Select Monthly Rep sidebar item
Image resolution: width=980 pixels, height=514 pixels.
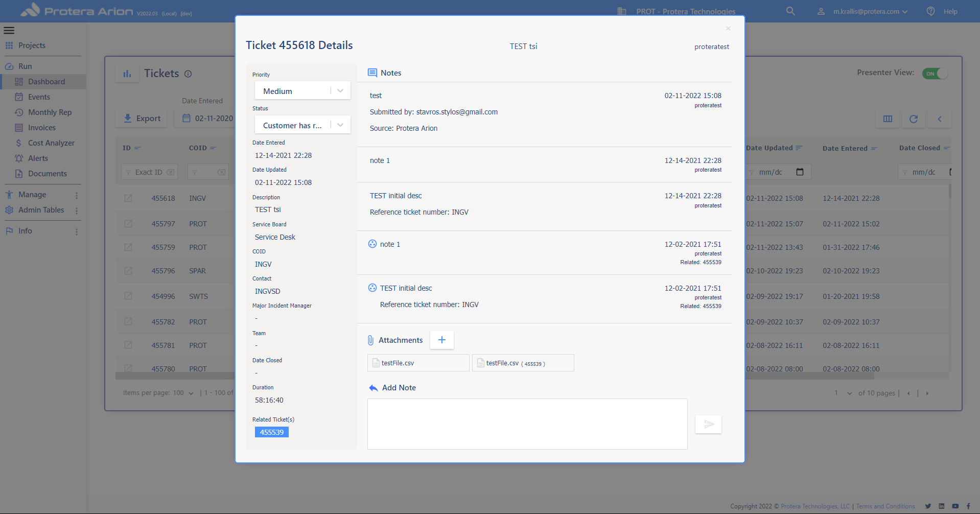[50, 112]
